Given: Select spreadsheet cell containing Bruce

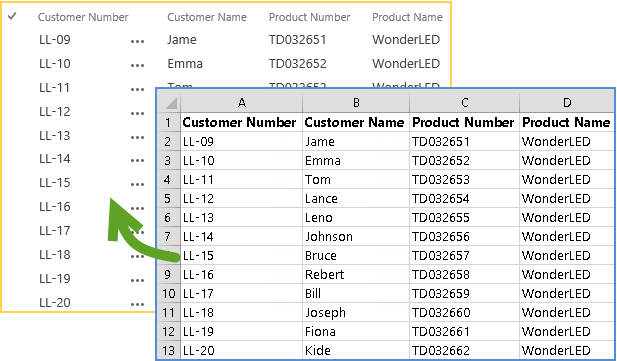Looking at the screenshot, I should (x=356, y=255).
